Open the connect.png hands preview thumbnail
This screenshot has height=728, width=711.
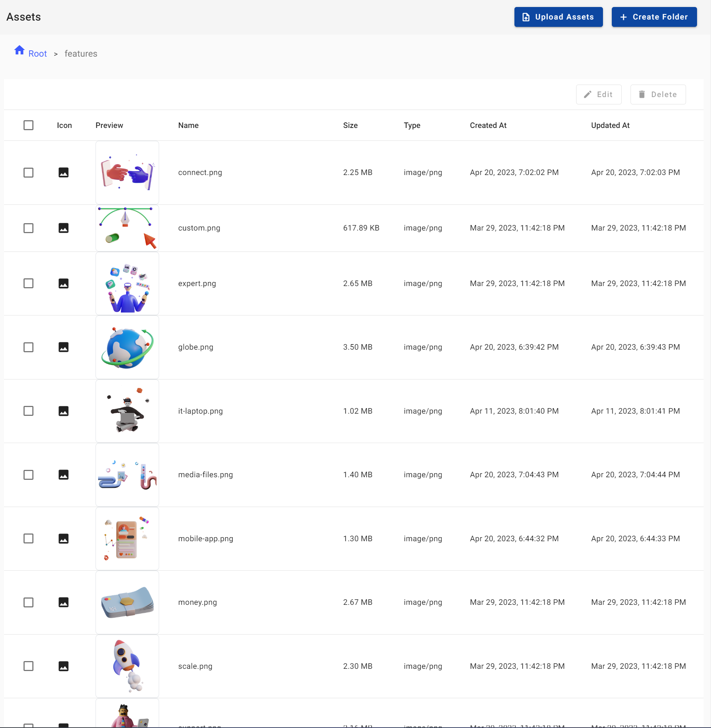128,173
